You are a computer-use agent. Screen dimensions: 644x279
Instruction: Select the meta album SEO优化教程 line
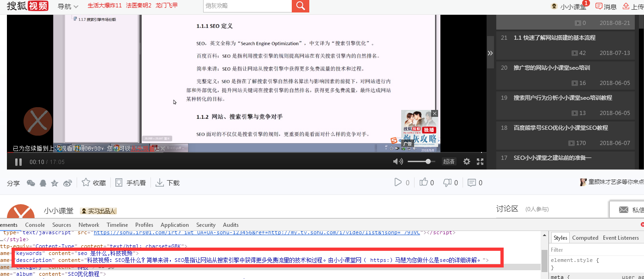click(53, 274)
